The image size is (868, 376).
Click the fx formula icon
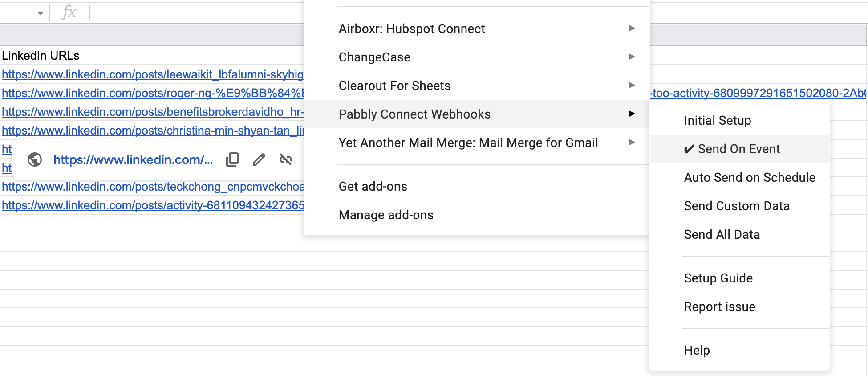point(69,12)
